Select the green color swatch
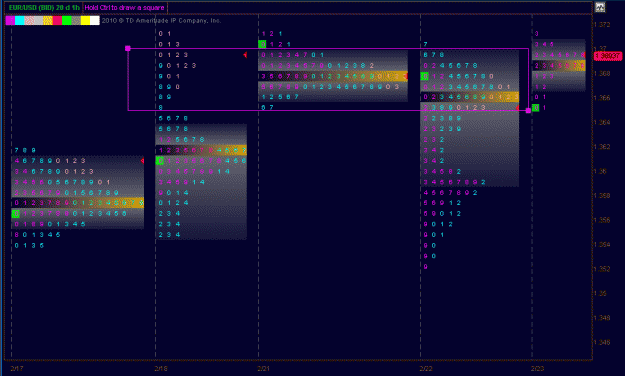 tap(67, 20)
